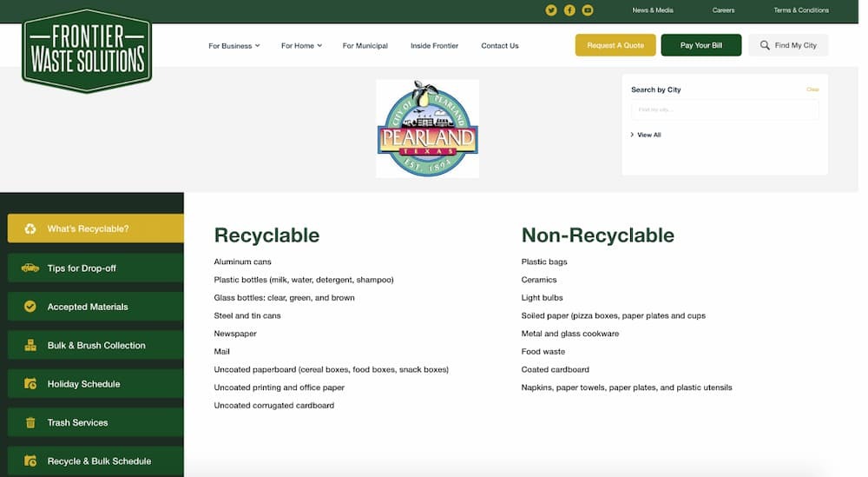Expand View All cities list
The height and width of the screenshot is (477, 868).
tap(648, 135)
